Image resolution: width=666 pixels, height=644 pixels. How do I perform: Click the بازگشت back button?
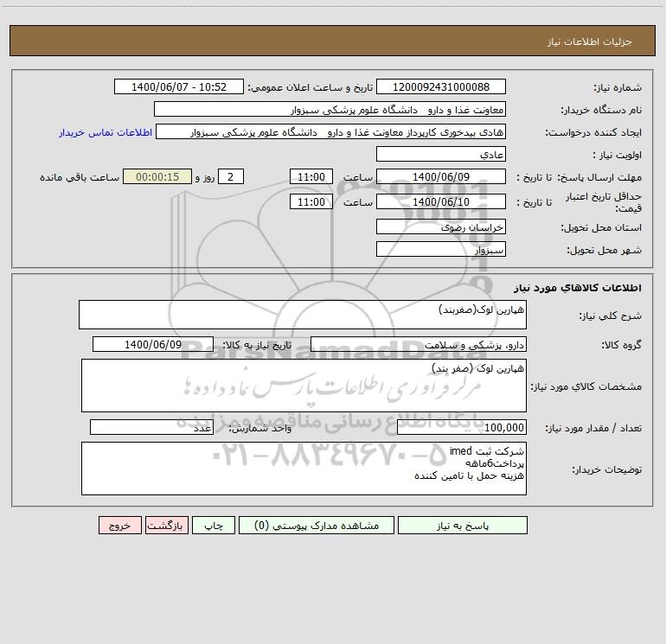(166, 525)
